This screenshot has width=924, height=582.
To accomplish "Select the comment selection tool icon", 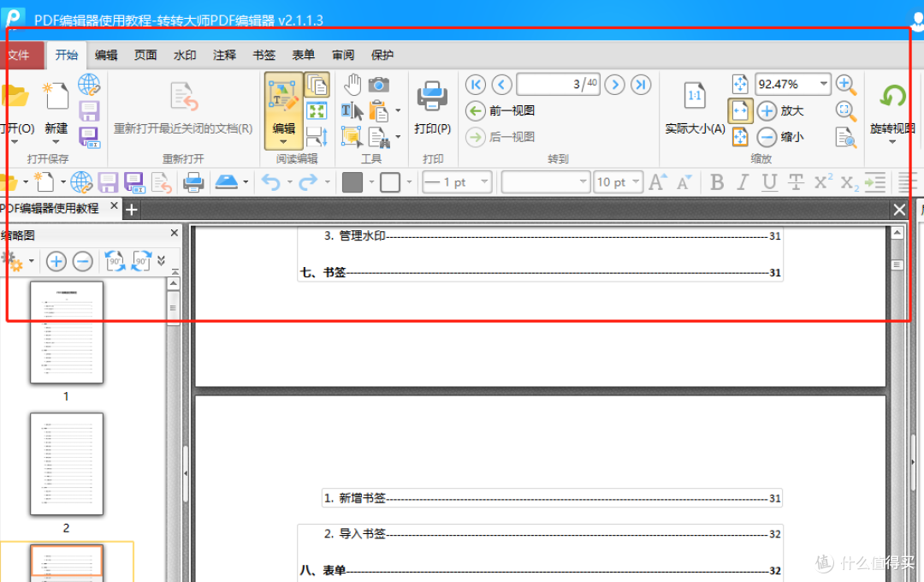I will point(352,137).
